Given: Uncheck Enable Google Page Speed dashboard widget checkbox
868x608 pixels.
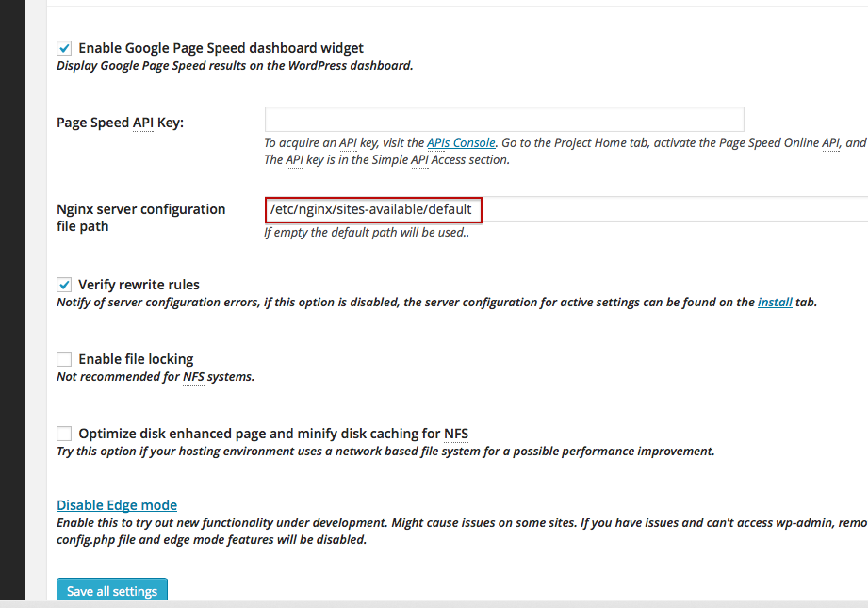Looking at the screenshot, I should click(x=64, y=48).
